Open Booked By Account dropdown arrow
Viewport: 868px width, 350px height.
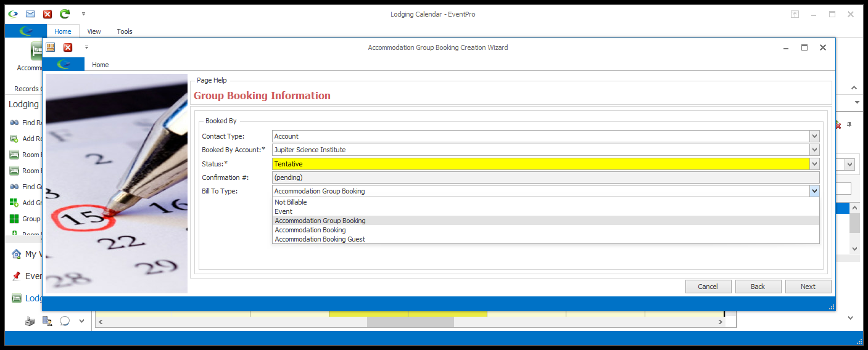tap(815, 150)
